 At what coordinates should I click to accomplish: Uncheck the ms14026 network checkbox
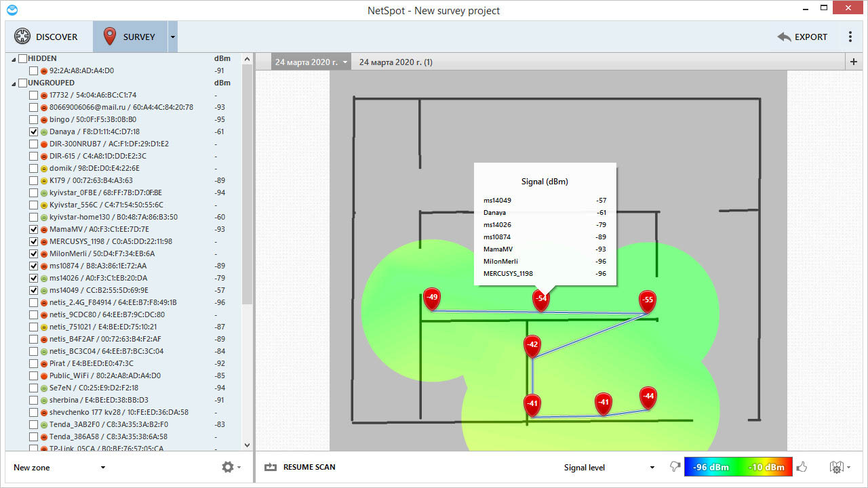coord(34,278)
